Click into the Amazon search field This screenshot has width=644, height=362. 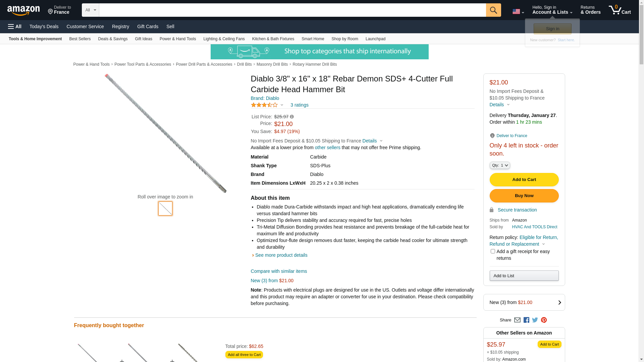[292, 10]
